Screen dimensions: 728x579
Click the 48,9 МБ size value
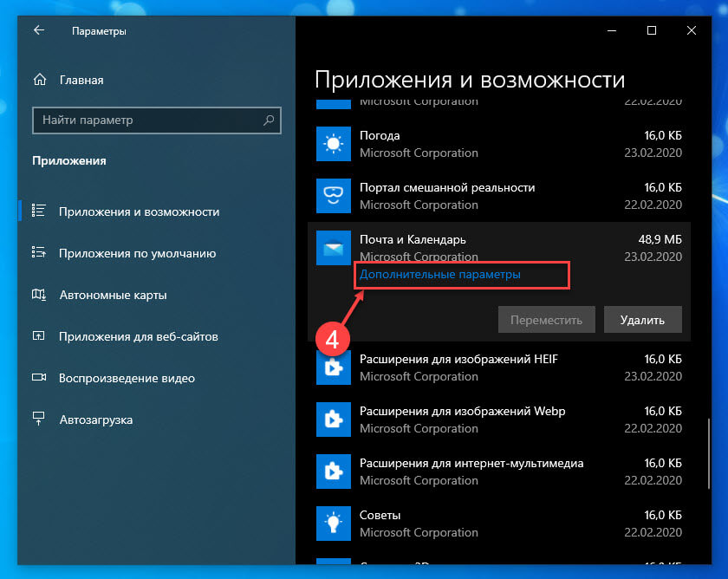pos(660,239)
